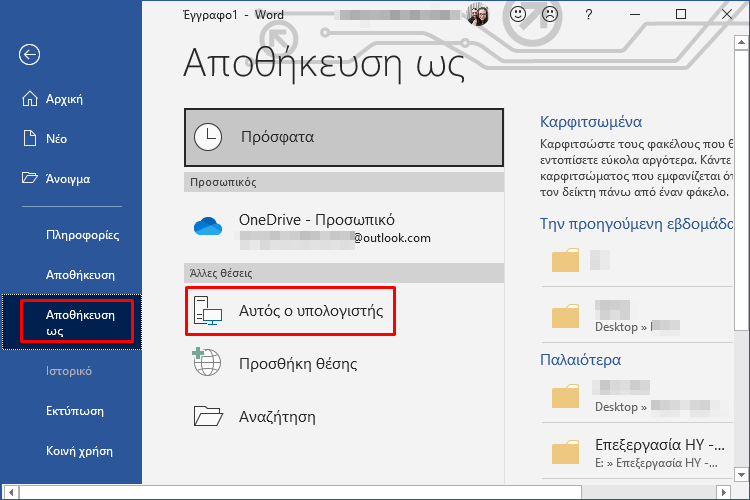
Task: Click the vertical scrollbar down arrow
Action: tap(741, 475)
